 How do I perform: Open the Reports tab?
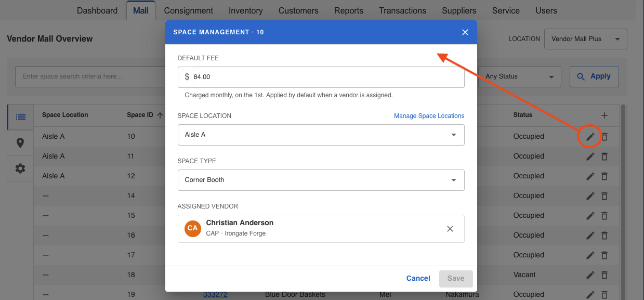coord(349,10)
